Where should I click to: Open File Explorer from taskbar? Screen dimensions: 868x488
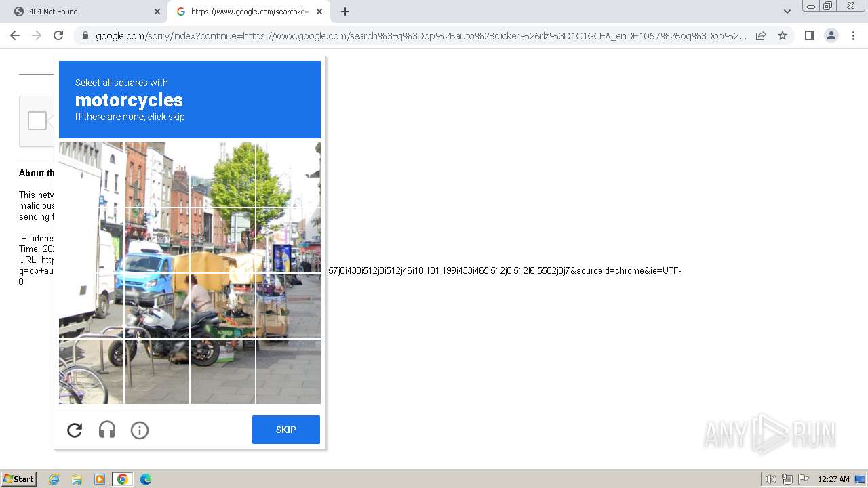[77, 479]
